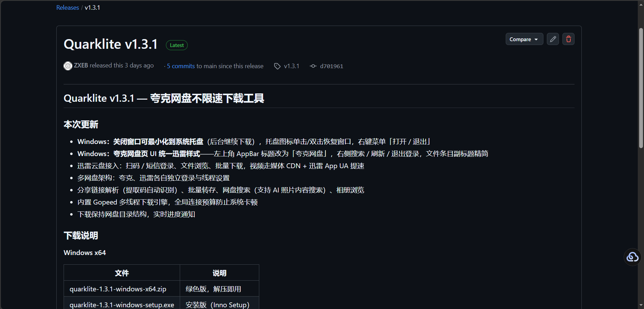Open commit d701961
The image size is (644, 309).
[x=332, y=66]
